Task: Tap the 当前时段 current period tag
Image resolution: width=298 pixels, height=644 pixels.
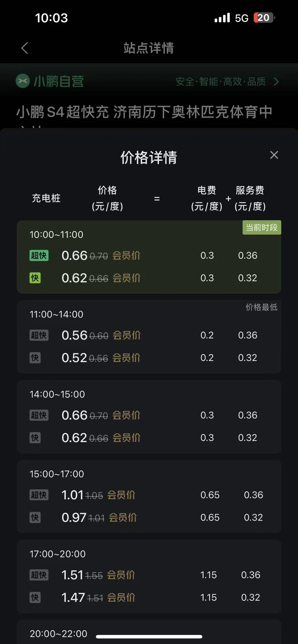Action: 261,227
